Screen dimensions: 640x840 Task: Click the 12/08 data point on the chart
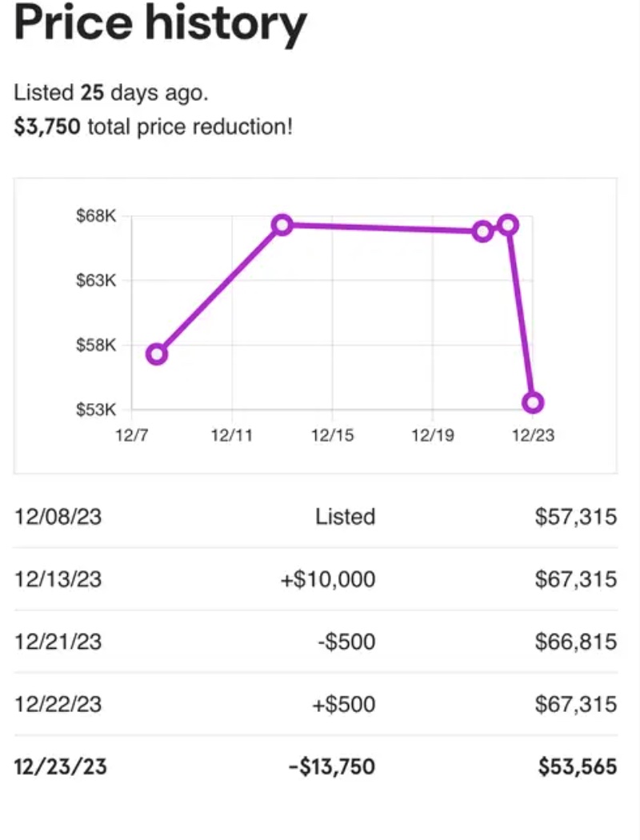(157, 354)
